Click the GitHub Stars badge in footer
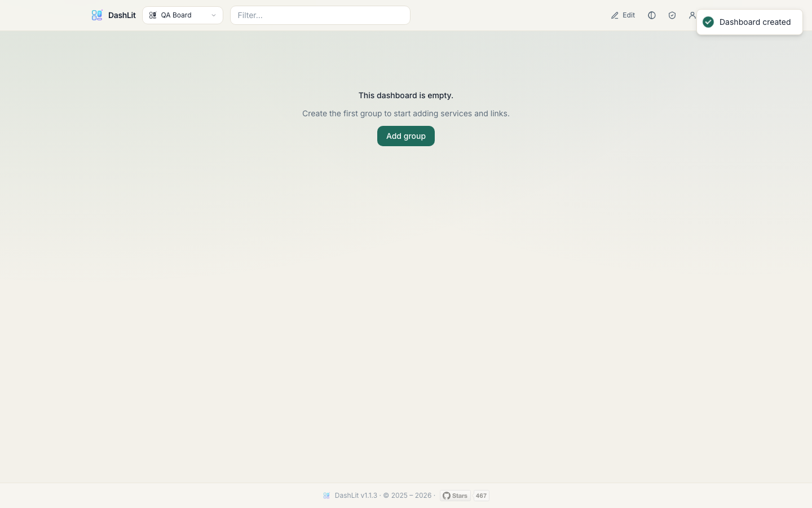Image resolution: width=812 pixels, height=508 pixels. coord(455,496)
